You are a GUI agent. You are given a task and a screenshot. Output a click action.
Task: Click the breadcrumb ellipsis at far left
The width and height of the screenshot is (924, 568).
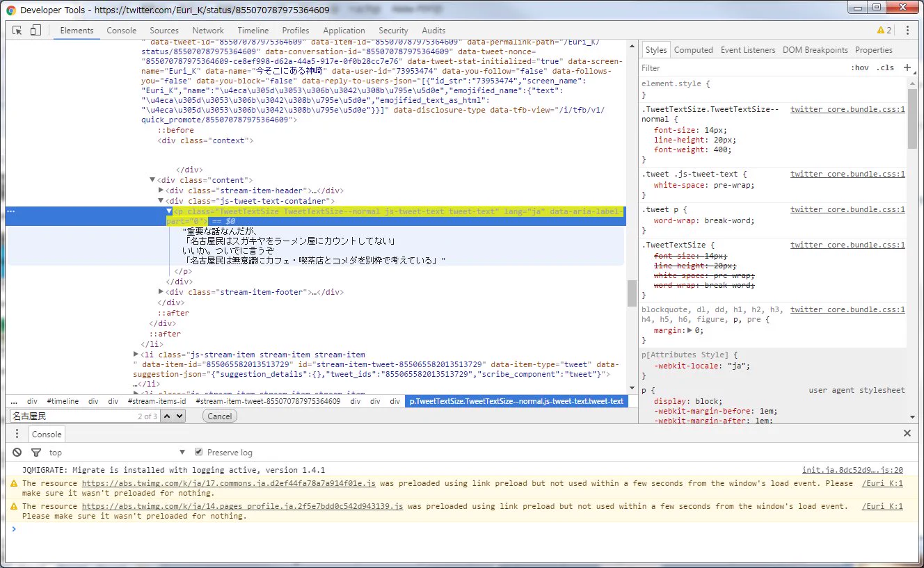pyautogui.click(x=14, y=401)
